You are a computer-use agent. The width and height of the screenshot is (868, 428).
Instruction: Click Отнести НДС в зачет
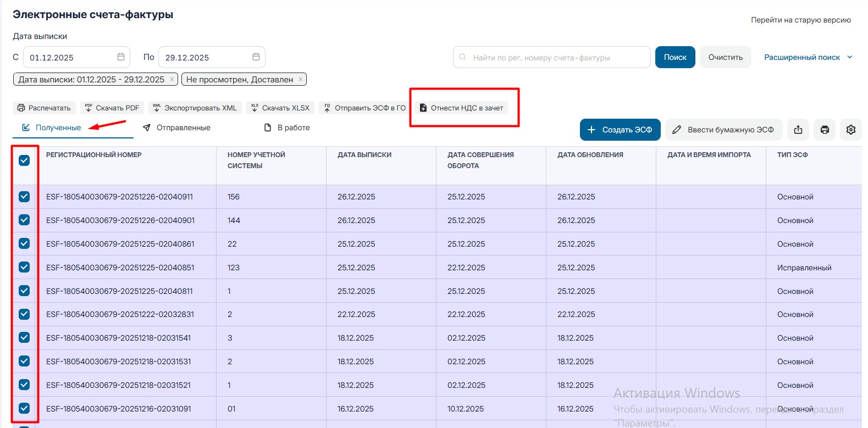462,108
